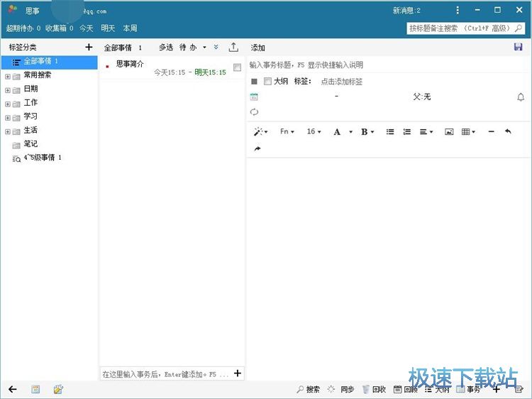Expand the 常用搜索 tree node
Image resolution: width=532 pixels, height=399 pixels.
(7, 76)
